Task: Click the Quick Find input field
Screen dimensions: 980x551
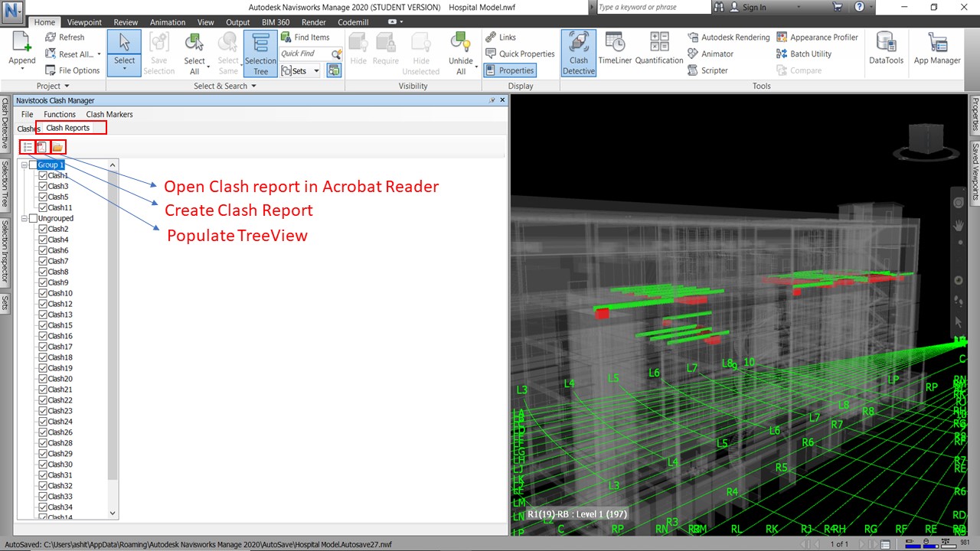Action: (x=305, y=54)
